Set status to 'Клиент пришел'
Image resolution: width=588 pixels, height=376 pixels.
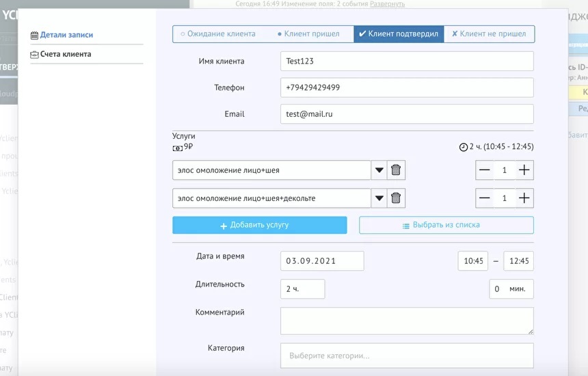click(x=308, y=33)
